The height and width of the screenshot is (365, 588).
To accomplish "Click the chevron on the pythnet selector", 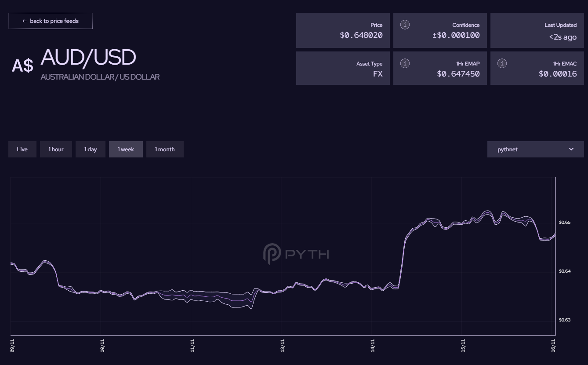I will click(571, 149).
